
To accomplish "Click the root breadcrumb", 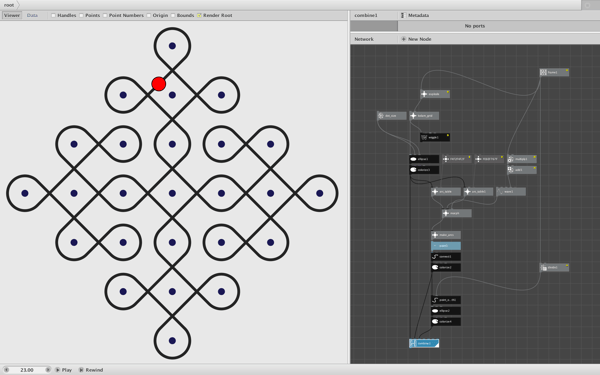I will [x=9, y=5].
